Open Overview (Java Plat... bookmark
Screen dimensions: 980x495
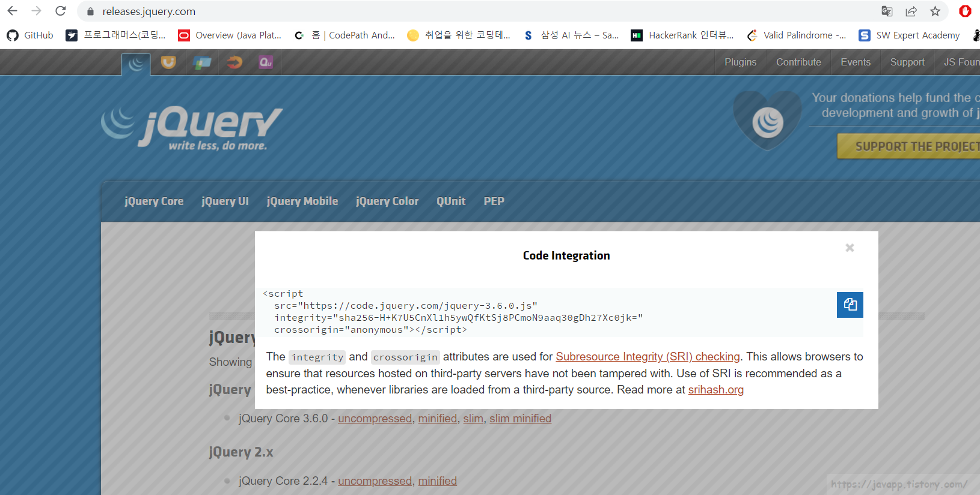[230, 35]
